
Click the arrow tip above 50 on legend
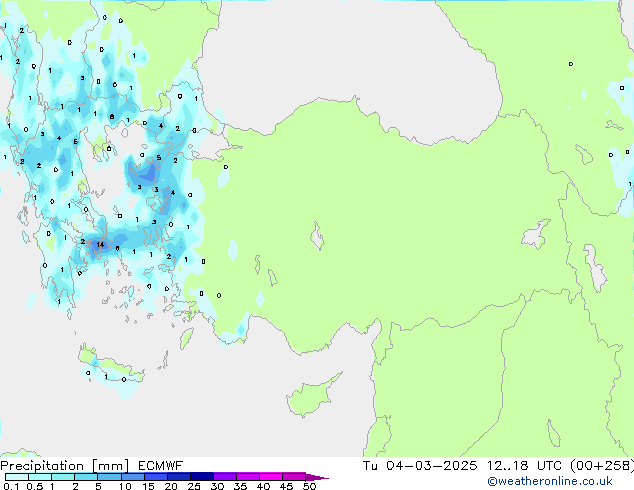point(317,477)
